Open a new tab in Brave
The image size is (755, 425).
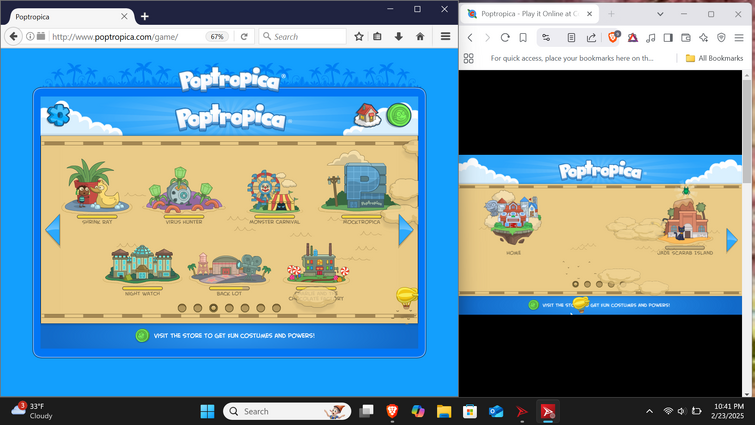tap(611, 14)
